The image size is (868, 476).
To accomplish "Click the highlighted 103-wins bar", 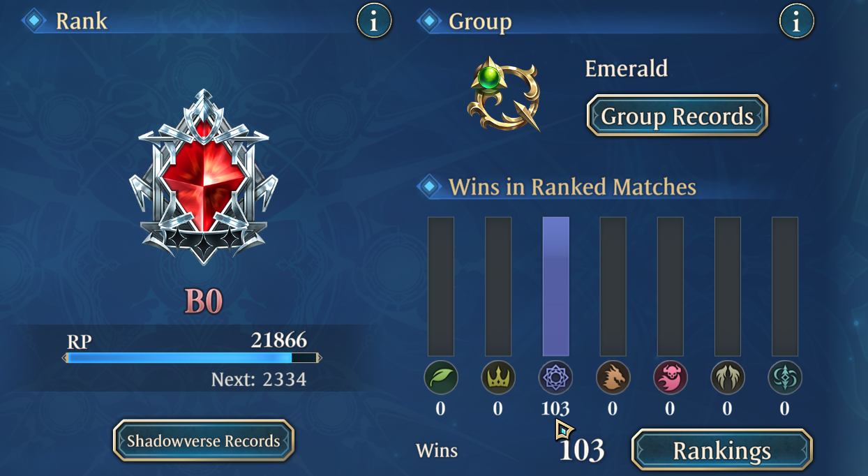I will [555, 286].
